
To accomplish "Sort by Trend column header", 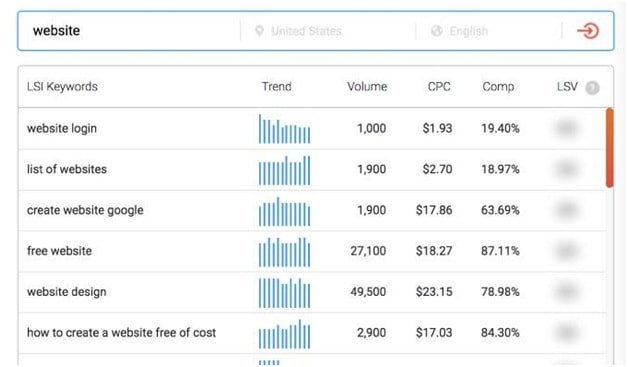I will coord(276,87).
